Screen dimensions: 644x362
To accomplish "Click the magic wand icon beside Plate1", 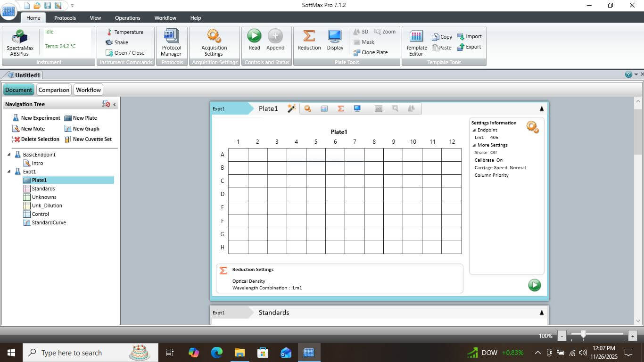I will (292, 108).
